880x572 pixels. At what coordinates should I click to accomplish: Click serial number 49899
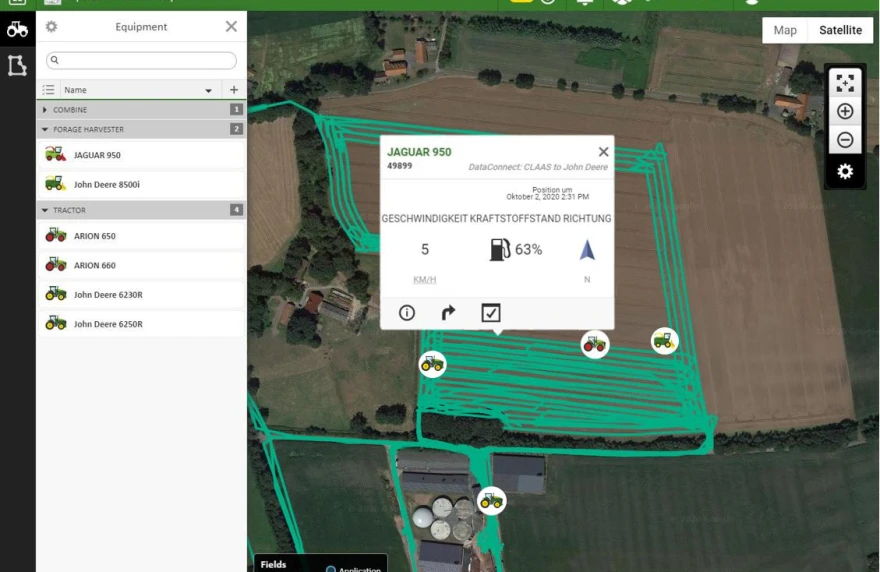[400, 166]
